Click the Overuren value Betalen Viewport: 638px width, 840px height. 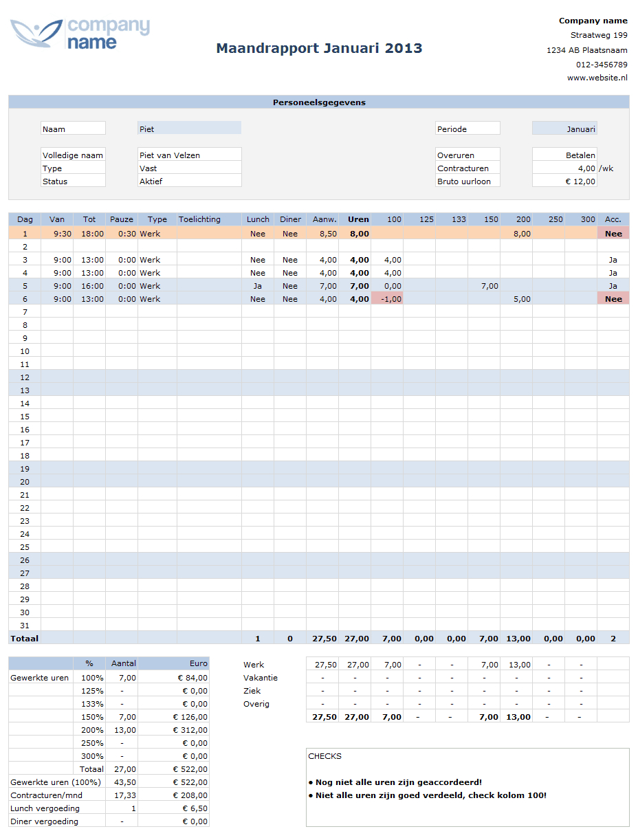(564, 155)
